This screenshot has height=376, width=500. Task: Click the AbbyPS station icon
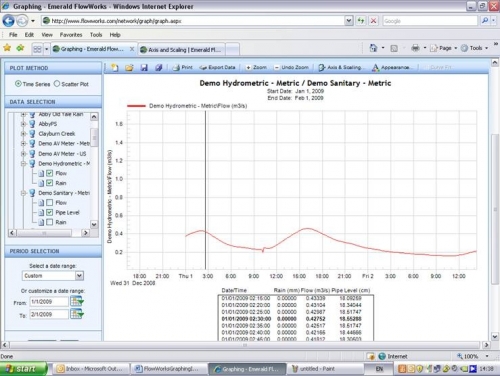(x=32, y=124)
